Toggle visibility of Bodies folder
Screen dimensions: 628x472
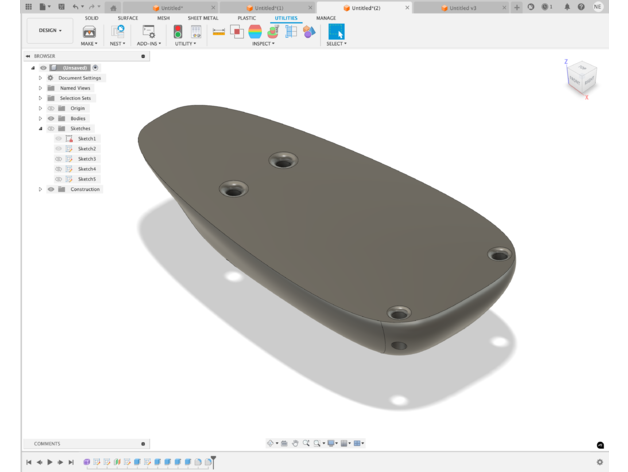coord(51,118)
